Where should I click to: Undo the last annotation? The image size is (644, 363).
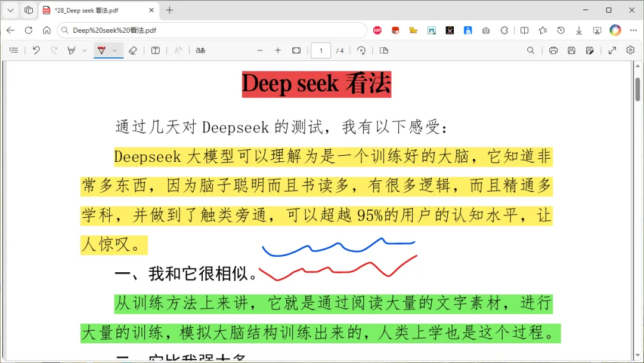click(x=36, y=50)
